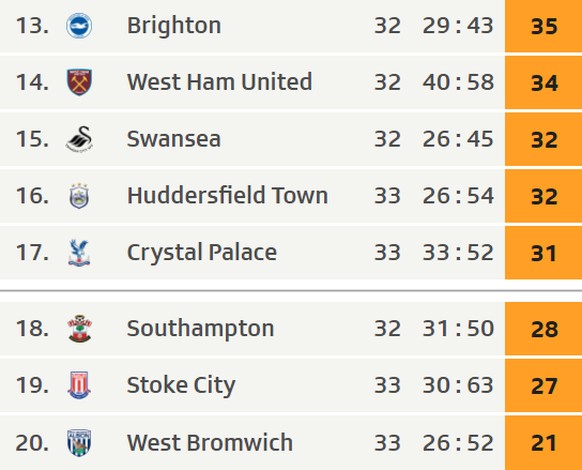The image size is (582, 470).
Task: Click the Southampton club crest
Action: [x=79, y=329]
